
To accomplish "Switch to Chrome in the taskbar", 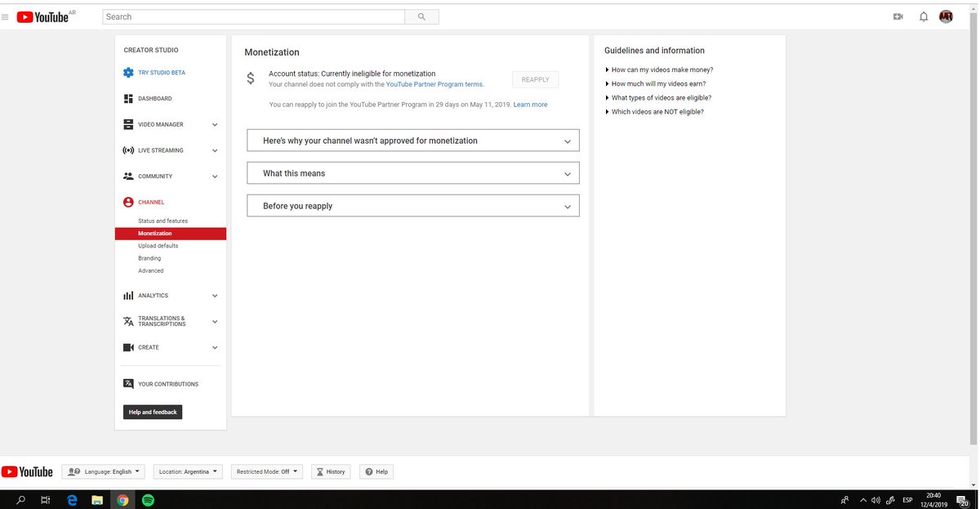I will click(122, 500).
